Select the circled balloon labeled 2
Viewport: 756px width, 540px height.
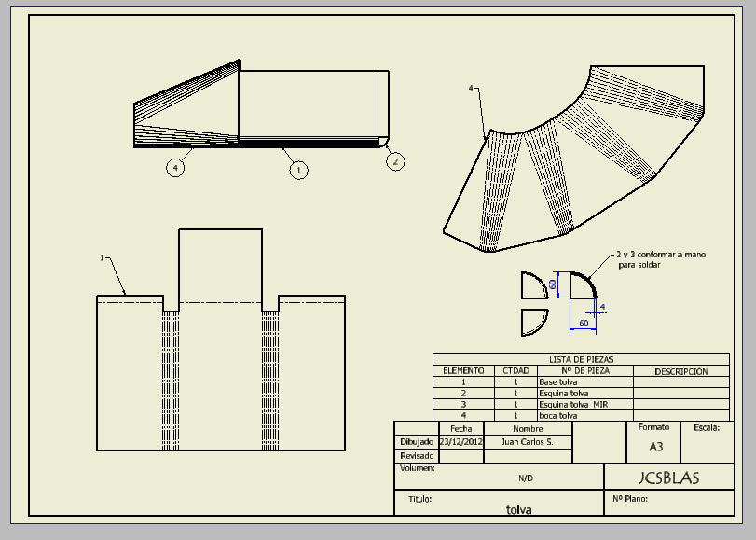(x=394, y=161)
